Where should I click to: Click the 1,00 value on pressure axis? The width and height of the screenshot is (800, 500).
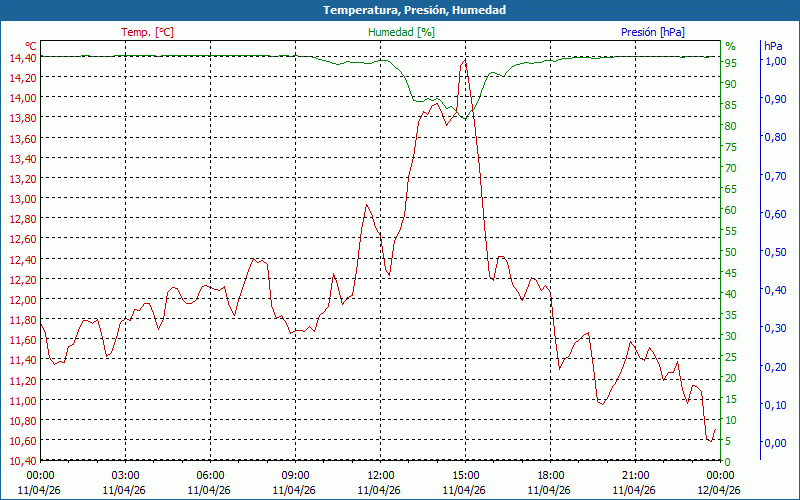(x=774, y=62)
